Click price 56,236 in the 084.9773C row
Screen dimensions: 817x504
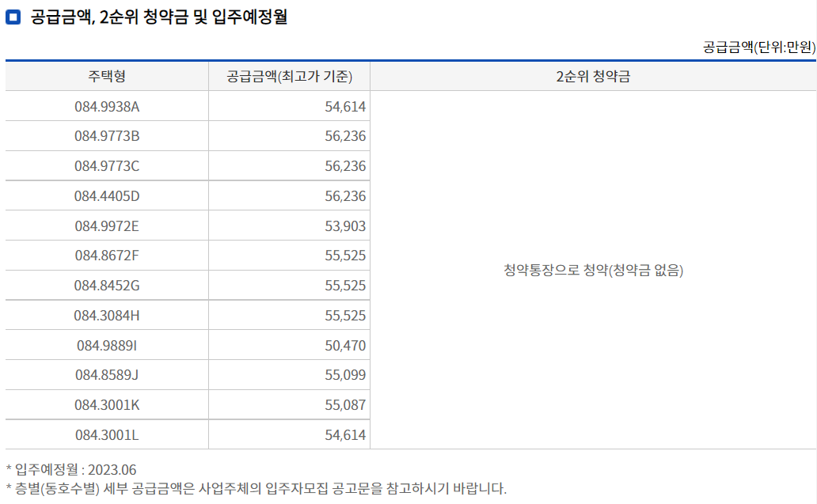tap(345, 166)
